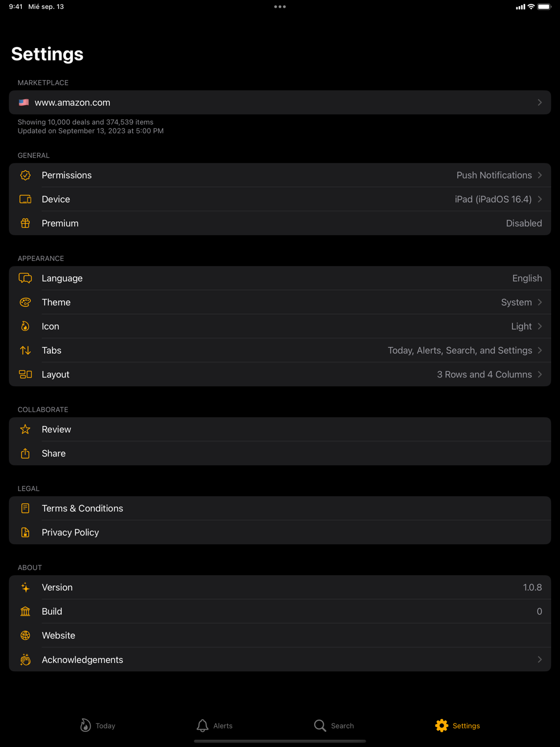Open the Privacy Policy link
The height and width of the screenshot is (747, 560).
[71, 533]
